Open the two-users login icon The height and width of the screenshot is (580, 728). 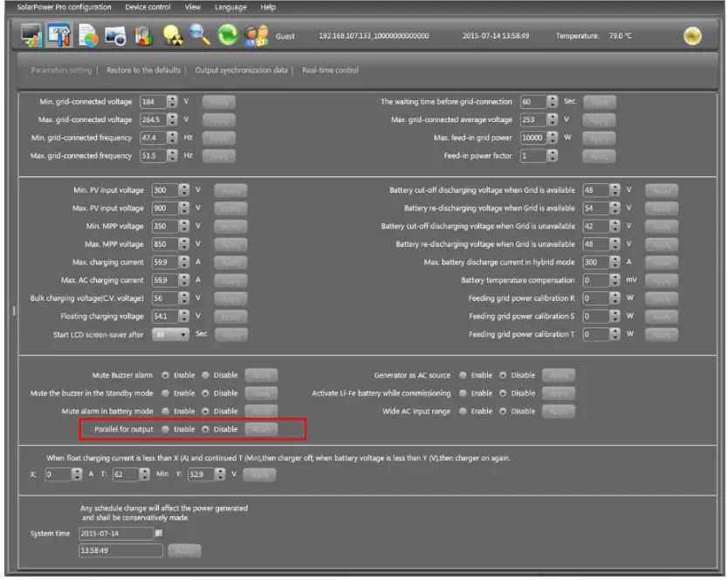click(257, 36)
